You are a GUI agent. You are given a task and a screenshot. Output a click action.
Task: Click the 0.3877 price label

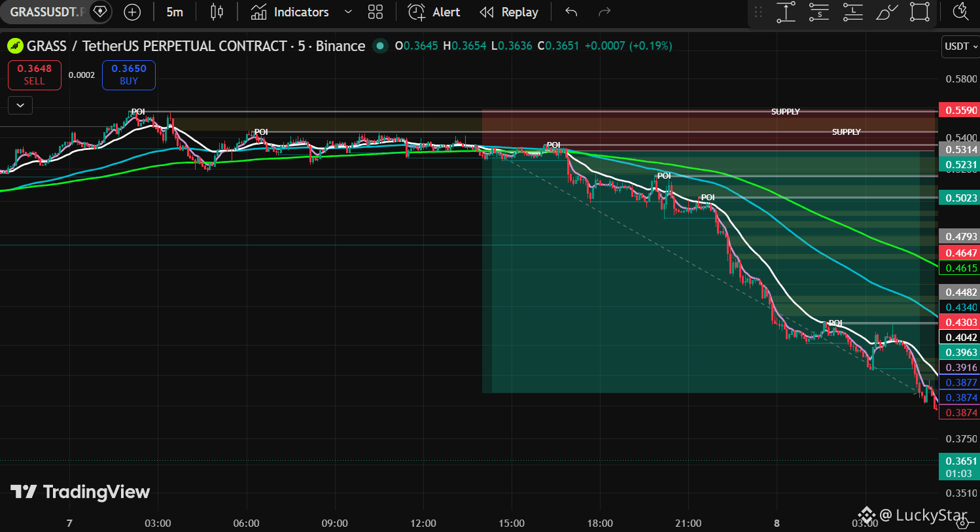point(959,382)
